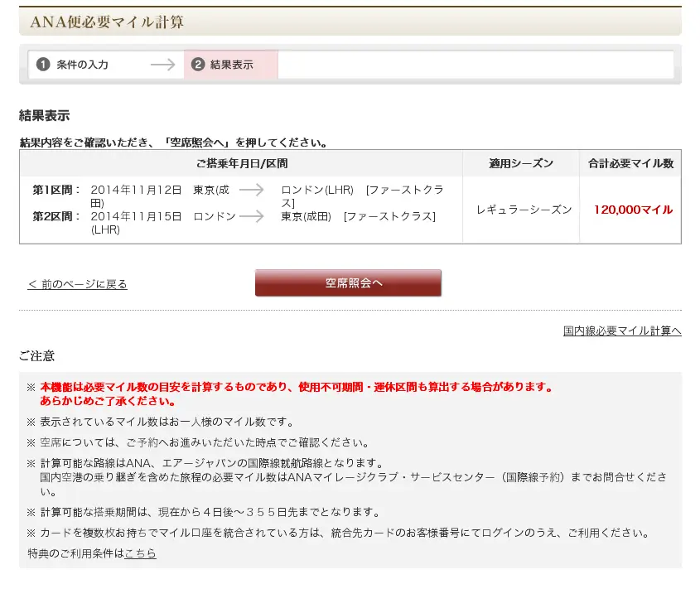
Task: Click the 合計必要マイル数 column header
Action: click(630, 164)
